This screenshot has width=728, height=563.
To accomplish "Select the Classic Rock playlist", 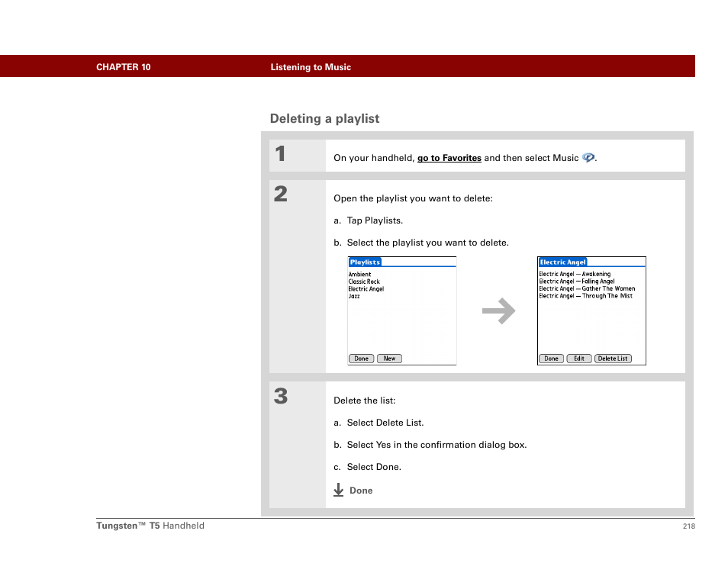I will point(364,281).
